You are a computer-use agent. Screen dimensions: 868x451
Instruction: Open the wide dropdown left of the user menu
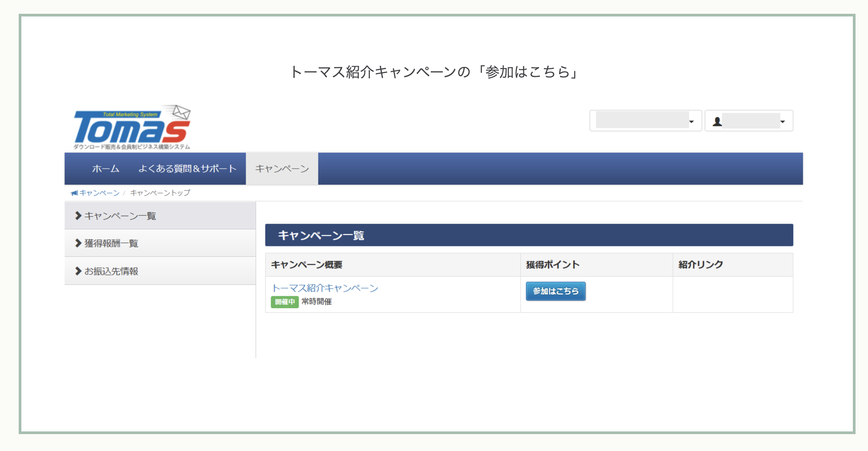point(645,121)
